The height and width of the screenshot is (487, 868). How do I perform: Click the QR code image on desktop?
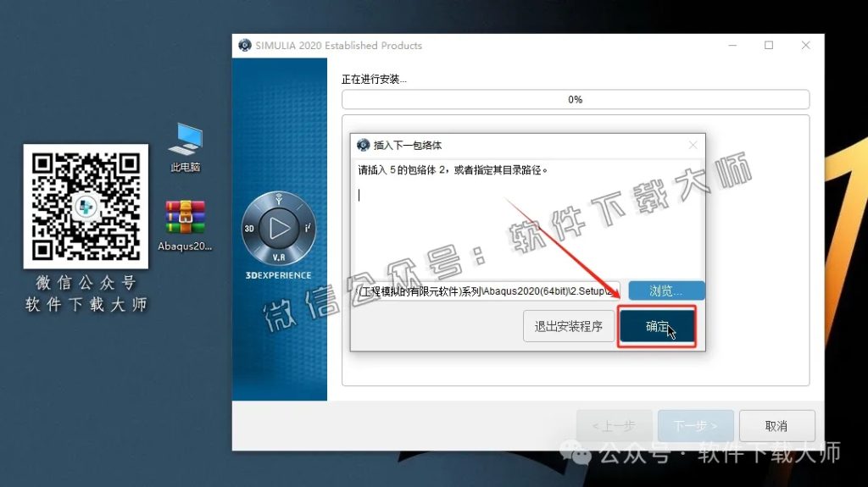86,207
